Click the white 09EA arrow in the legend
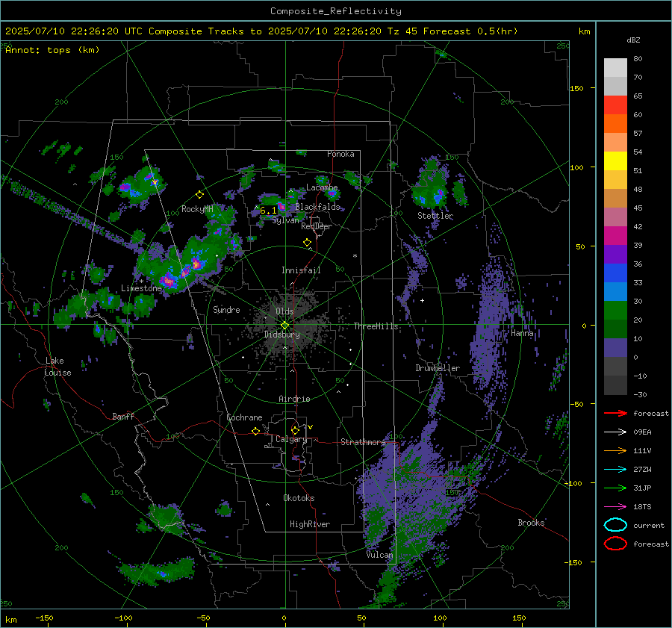672x628 pixels. point(615,432)
